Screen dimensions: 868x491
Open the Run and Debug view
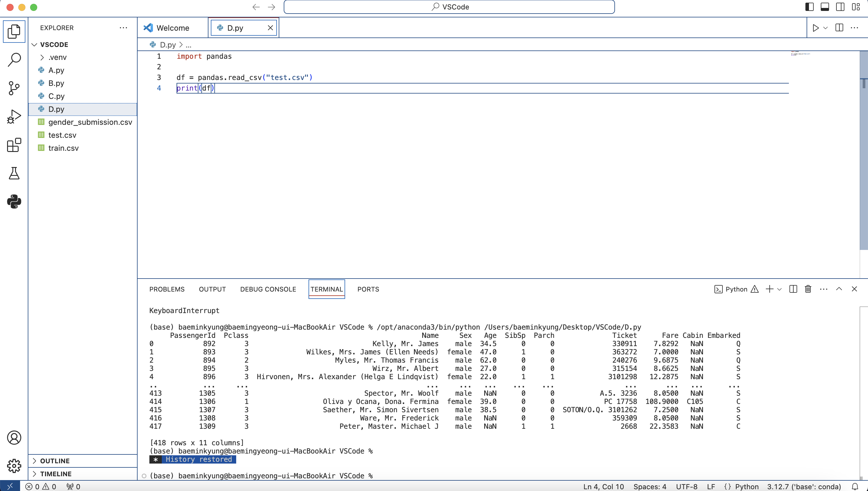tap(14, 117)
